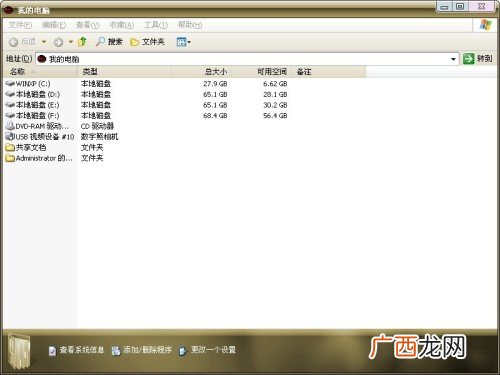Open the 收藏(A) menu

122,25
